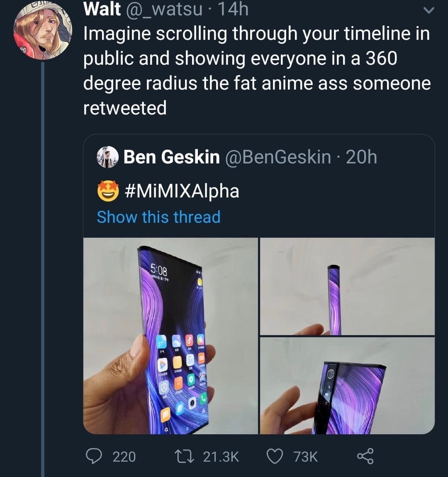Open Ben Geskin's small profile avatar
This screenshot has height=477, width=448.
[107, 157]
